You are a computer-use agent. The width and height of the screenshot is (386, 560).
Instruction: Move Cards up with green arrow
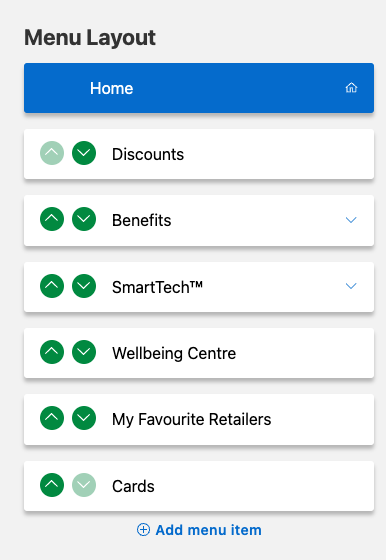(x=52, y=485)
